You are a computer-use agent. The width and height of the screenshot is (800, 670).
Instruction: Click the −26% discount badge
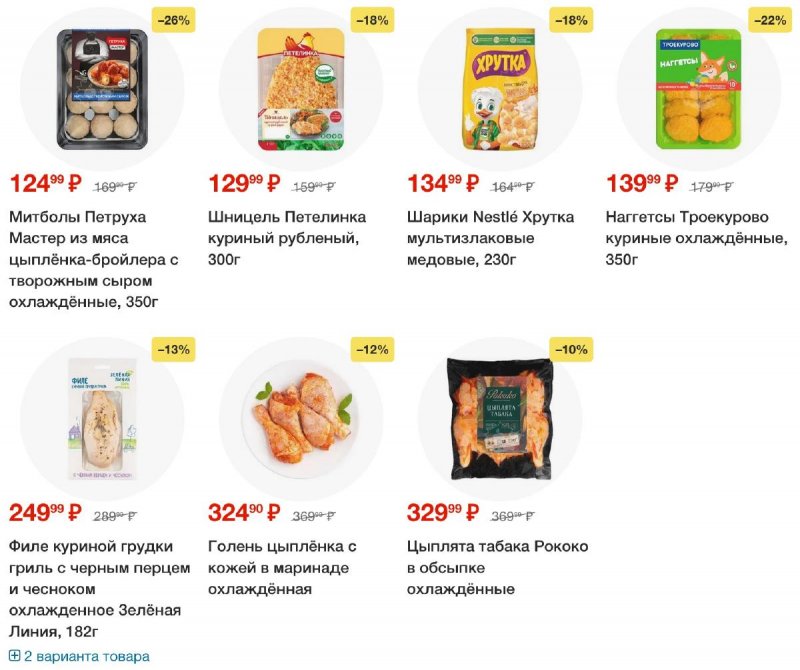click(173, 20)
